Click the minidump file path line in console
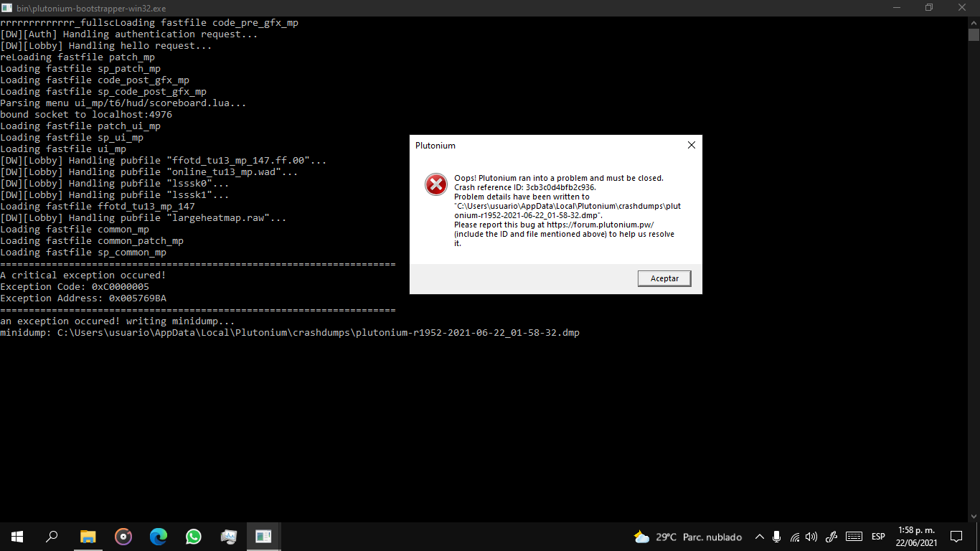The width and height of the screenshot is (980, 551). (290, 333)
